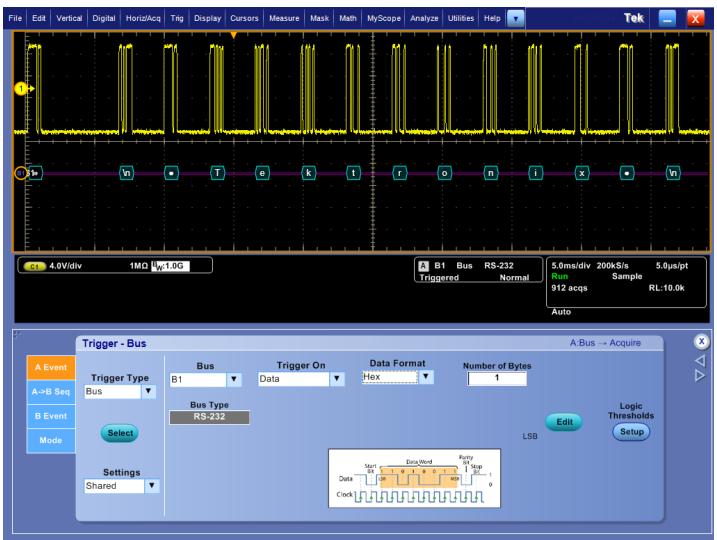717x540 pixels.
Task: Open the Horiz/Acq menu
Action: pyautogui.click(x=143, y=18)
